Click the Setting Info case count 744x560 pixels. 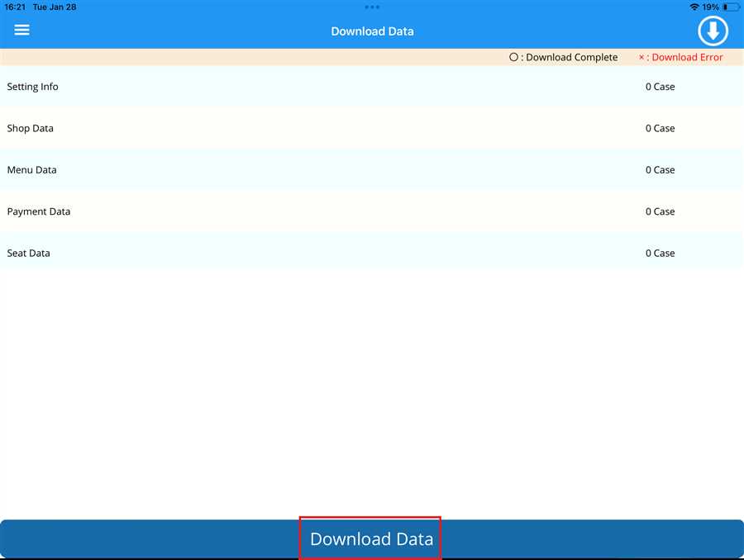point(660,87)
